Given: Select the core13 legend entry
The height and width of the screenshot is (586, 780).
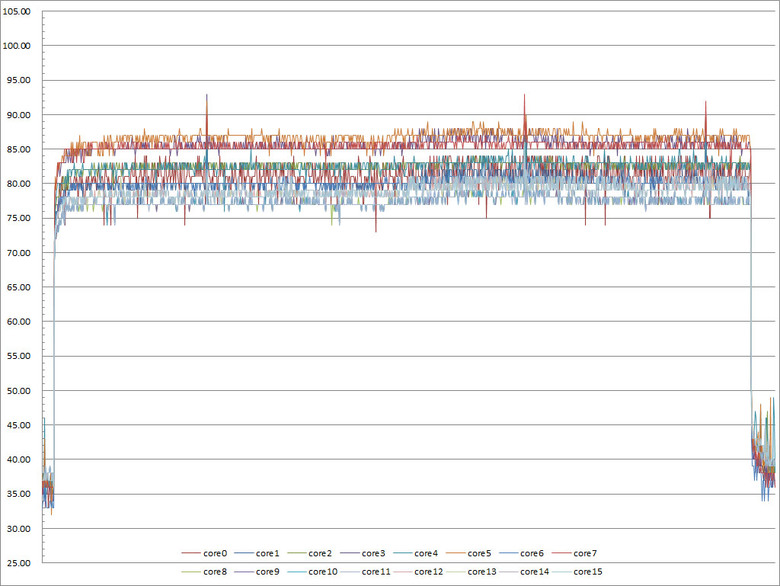Looking at the screenshot, I should point(472,572).
